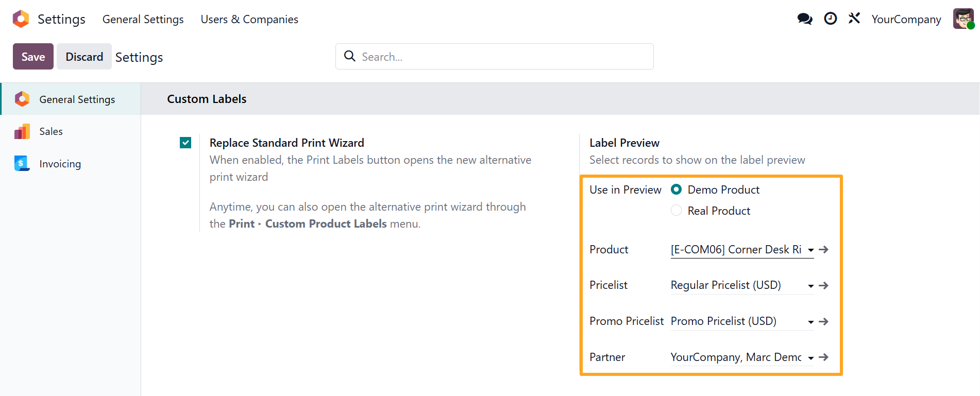The width and height of the screenshot is (980, 396).
Task: Select the Demo Product radio option
Action: [677, 190]
